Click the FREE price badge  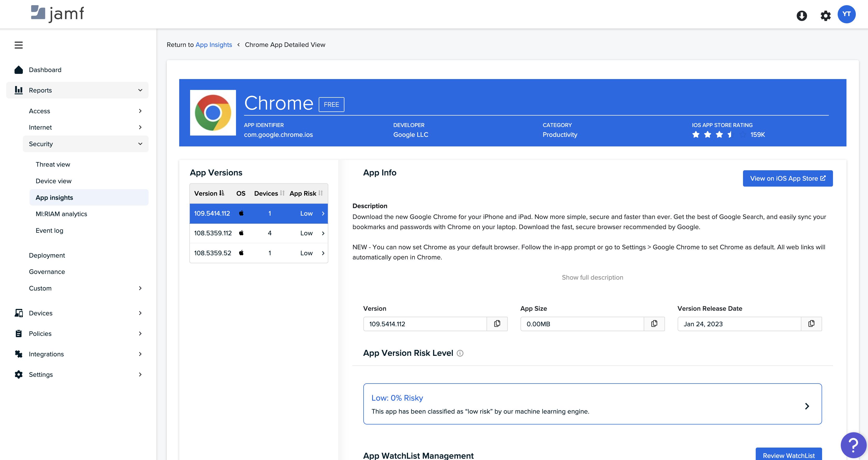[x=331, y=104]
